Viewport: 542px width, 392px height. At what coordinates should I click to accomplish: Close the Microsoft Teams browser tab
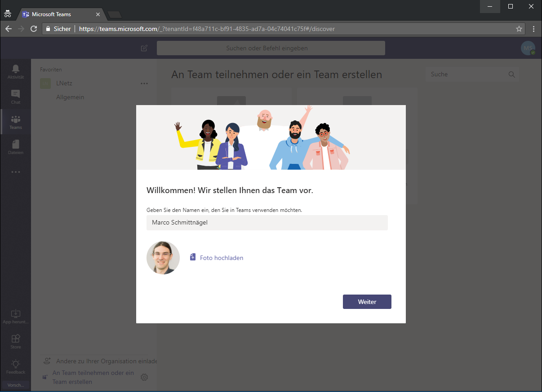(98, 14)
